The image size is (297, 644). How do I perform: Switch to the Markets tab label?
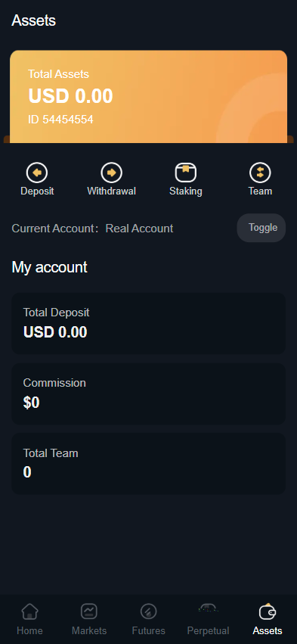[x=89, y=630]
